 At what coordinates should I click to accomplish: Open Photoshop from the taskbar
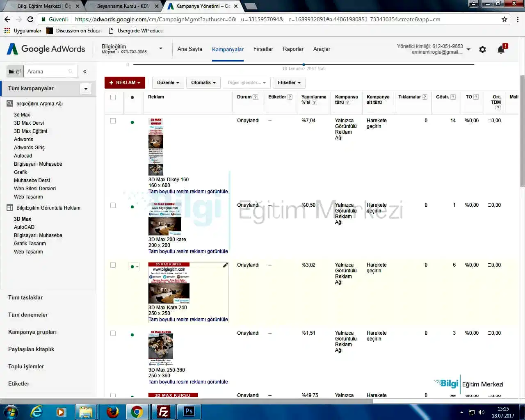[189, 411]
